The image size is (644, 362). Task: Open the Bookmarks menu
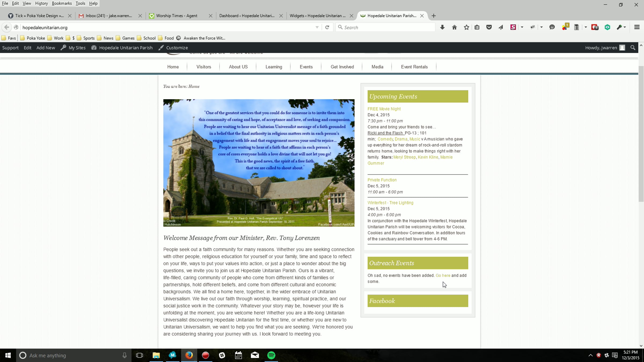point(62,3)
